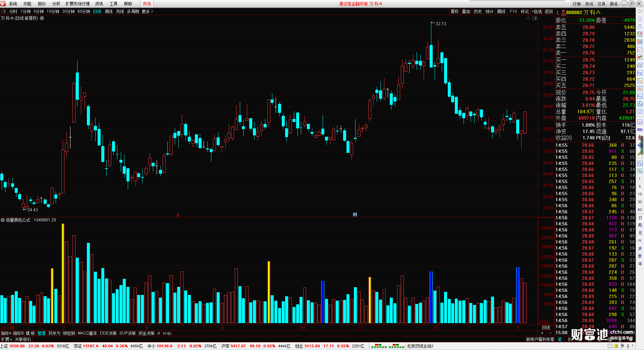Open the intraday trend line chart icon
This screenshot has height=350, width=644.
click(640, 50)
